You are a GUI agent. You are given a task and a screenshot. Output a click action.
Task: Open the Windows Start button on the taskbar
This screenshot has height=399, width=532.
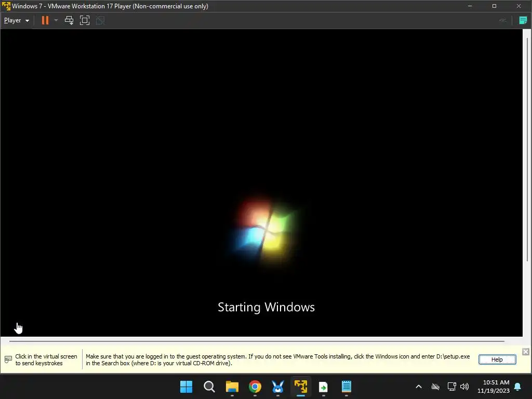tap(186, 387)
